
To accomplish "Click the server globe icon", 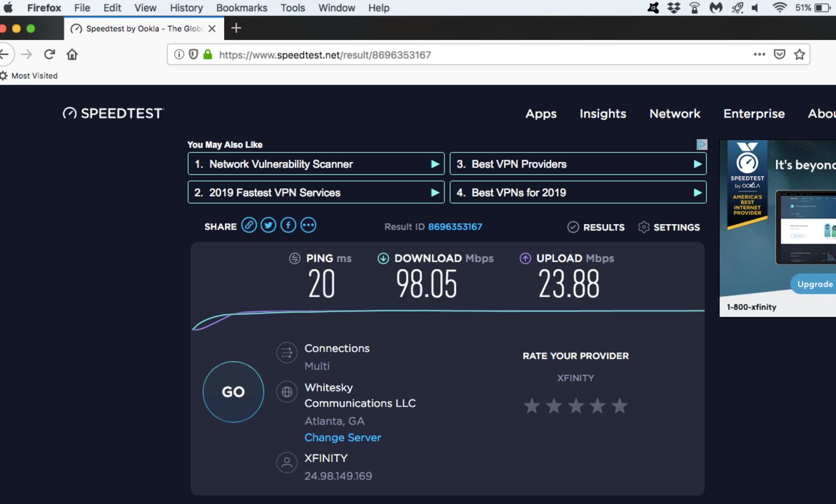I will (x=287, y=392).
